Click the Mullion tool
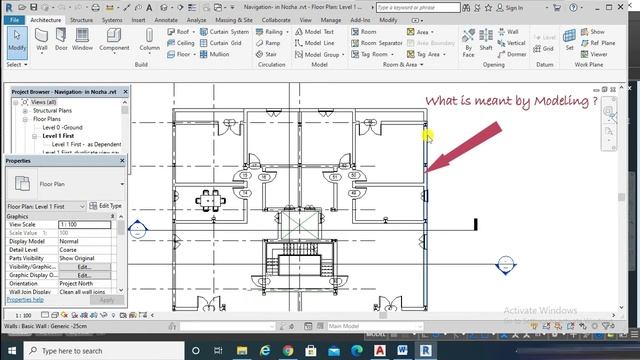 click(215, 54)
